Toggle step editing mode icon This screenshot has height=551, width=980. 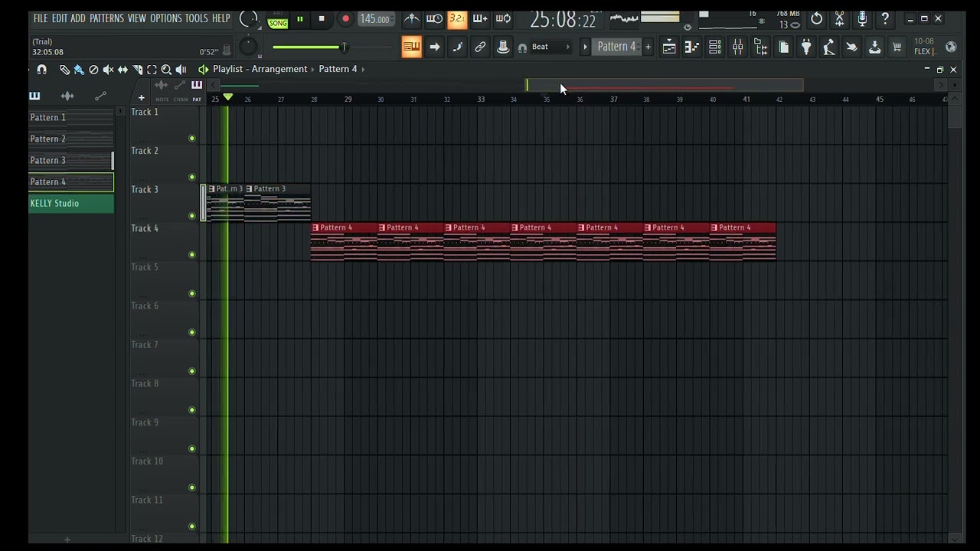(458, 47)
